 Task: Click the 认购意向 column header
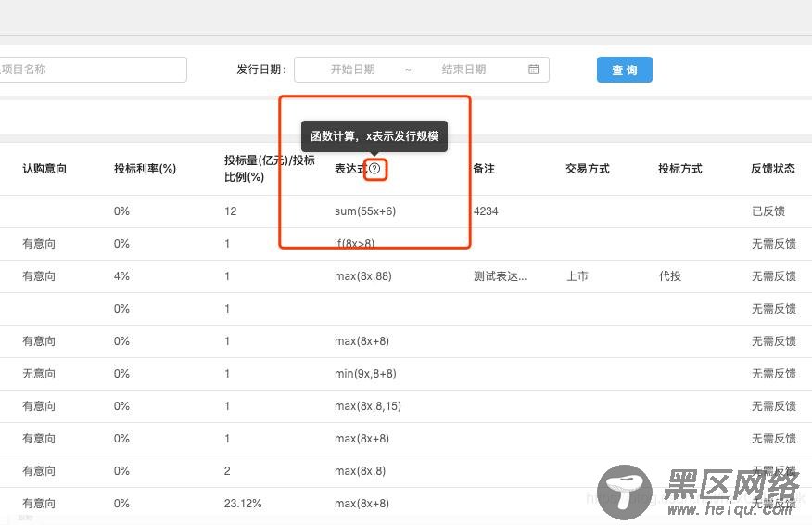[x=44, y=169]
